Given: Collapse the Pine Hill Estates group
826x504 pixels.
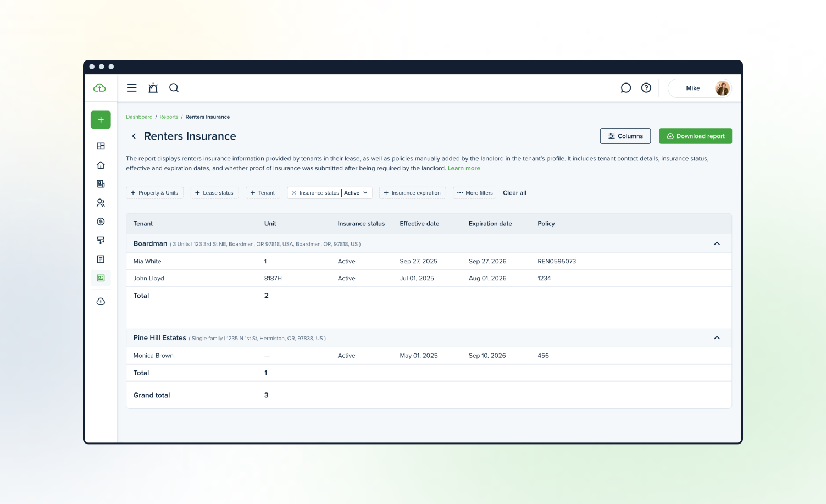Looking at the screenshot, I should click(717, 338).
